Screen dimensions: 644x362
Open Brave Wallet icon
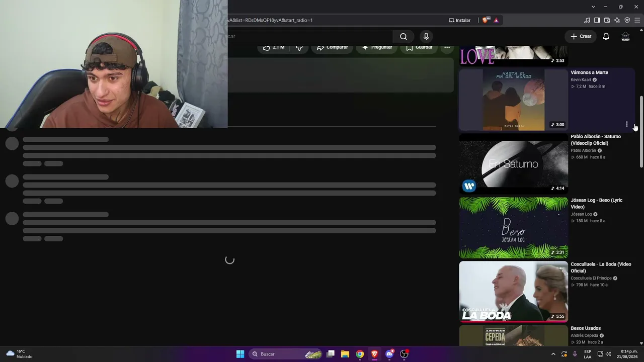tap(607, 20)
